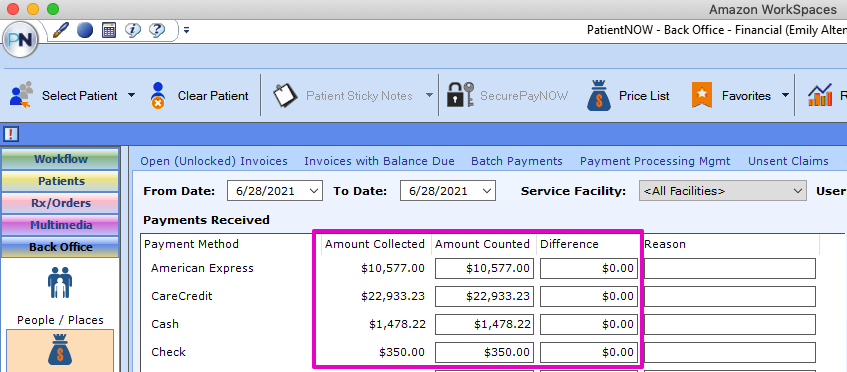Viewport: 847px width, 372px height.
Task: Expand the Favorites dropdown arrow
Action: coord(785,96)
